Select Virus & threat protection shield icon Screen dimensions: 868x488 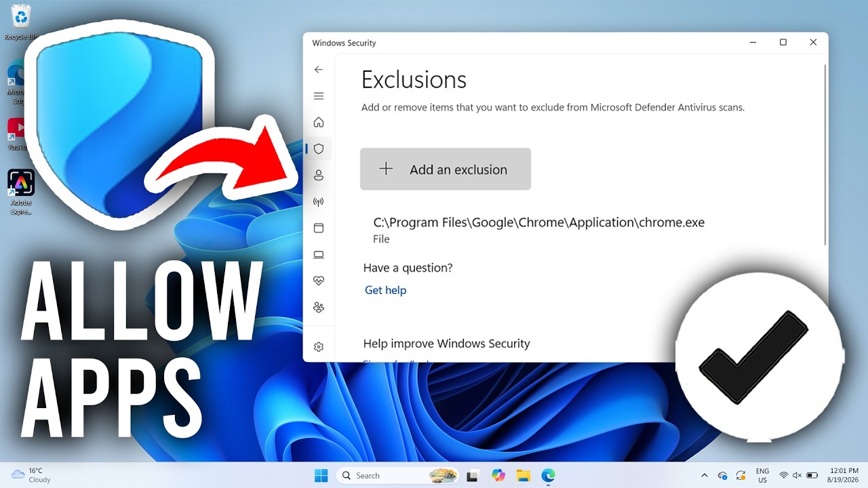(x=319, y=149)
